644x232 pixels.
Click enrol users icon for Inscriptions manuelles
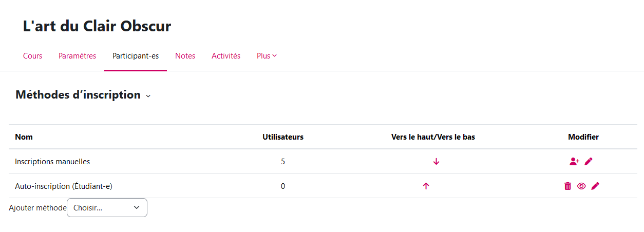pos(574,162)
